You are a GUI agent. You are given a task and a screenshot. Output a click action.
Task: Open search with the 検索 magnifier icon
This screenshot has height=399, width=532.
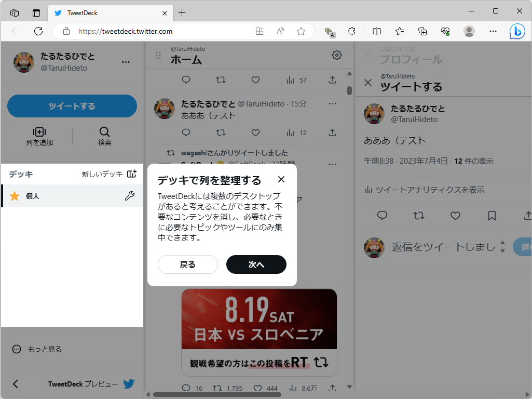(x=104, y=132)
